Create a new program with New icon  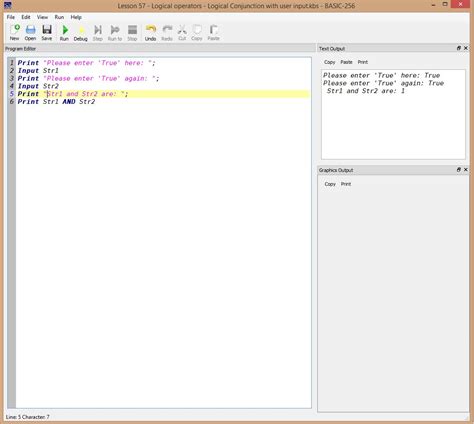pyautogui.click(x=14, y=32)
